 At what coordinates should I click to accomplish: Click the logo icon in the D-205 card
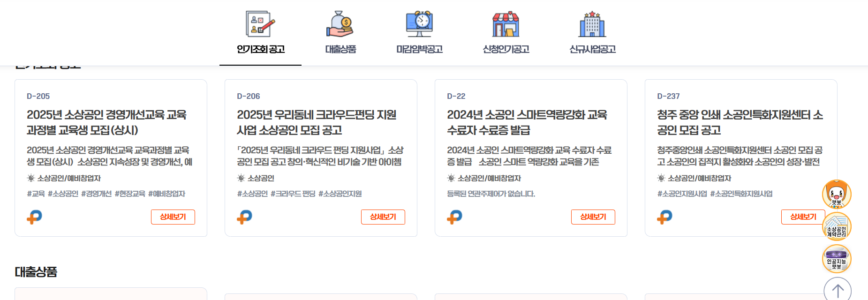click(x=34, y=217)
